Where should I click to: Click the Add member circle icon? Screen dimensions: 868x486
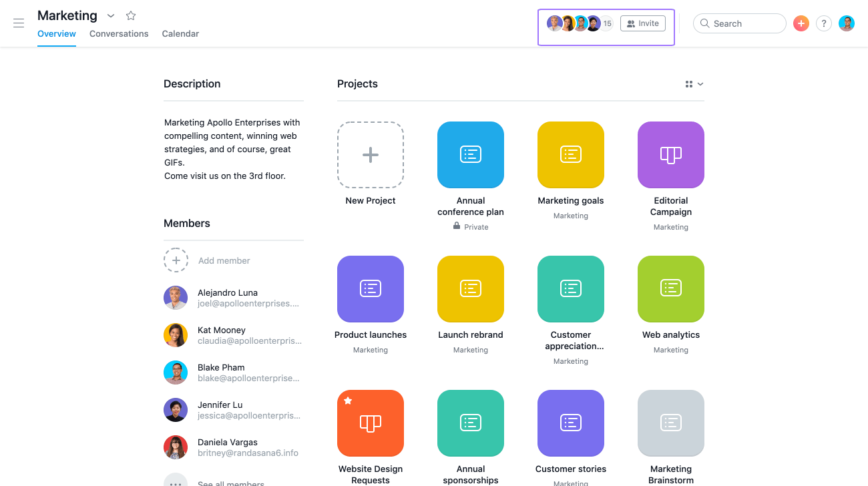pyautogui.click(x=176, y=260)
